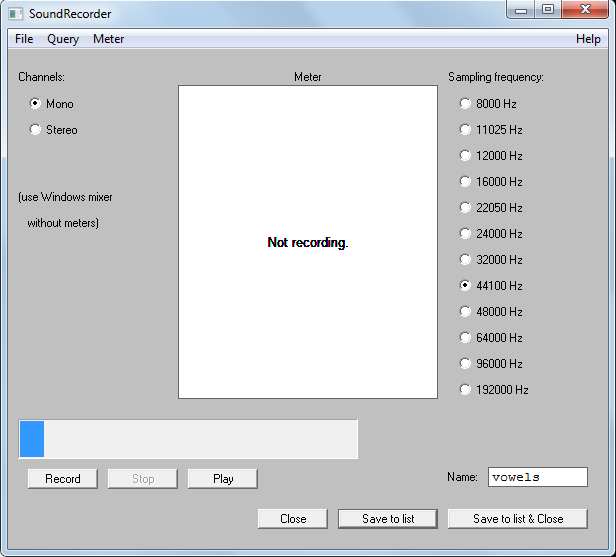Click the white Meter display area
Viewport: 616px width, 557px height.
click(x=308, y=242)
